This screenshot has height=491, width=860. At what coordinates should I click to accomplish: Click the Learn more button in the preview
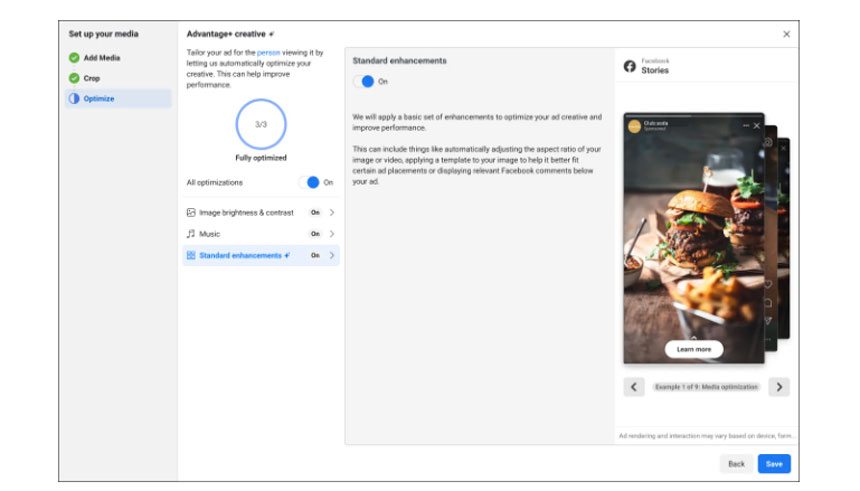click(694, 349)
